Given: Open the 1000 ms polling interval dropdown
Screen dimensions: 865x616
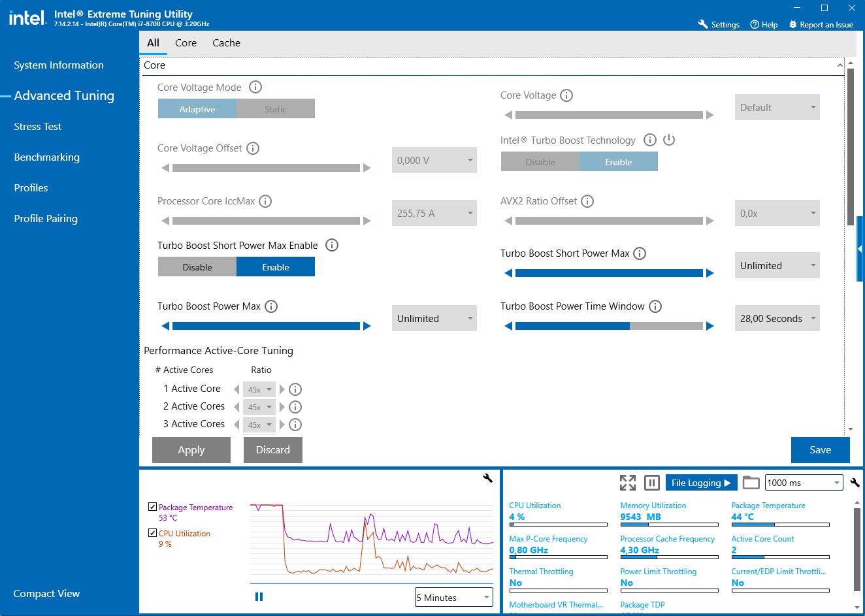Looking at the screenshot, I should coord(804,483).
